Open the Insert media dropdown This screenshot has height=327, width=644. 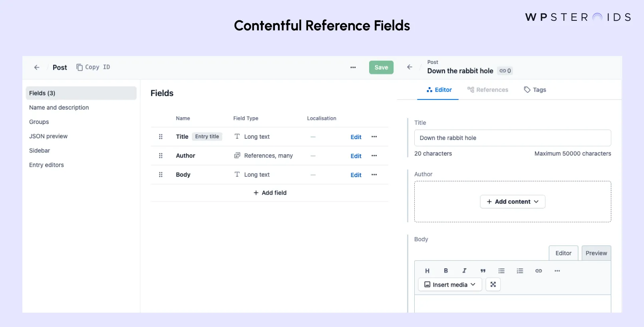[x=450, y=285]
